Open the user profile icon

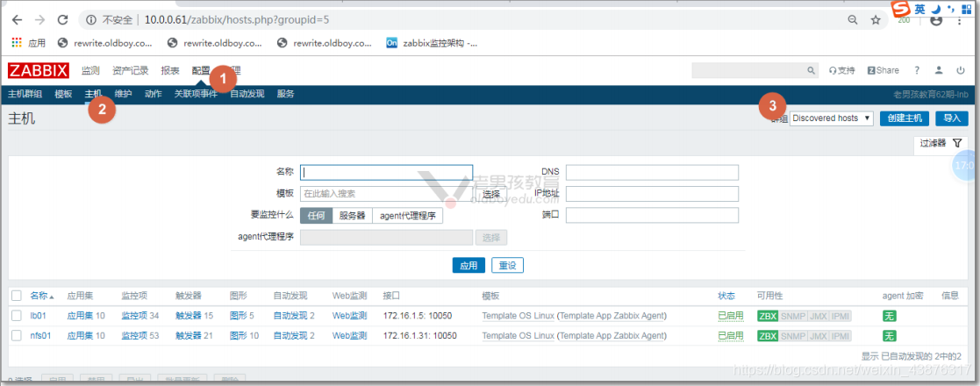[939, 70]
